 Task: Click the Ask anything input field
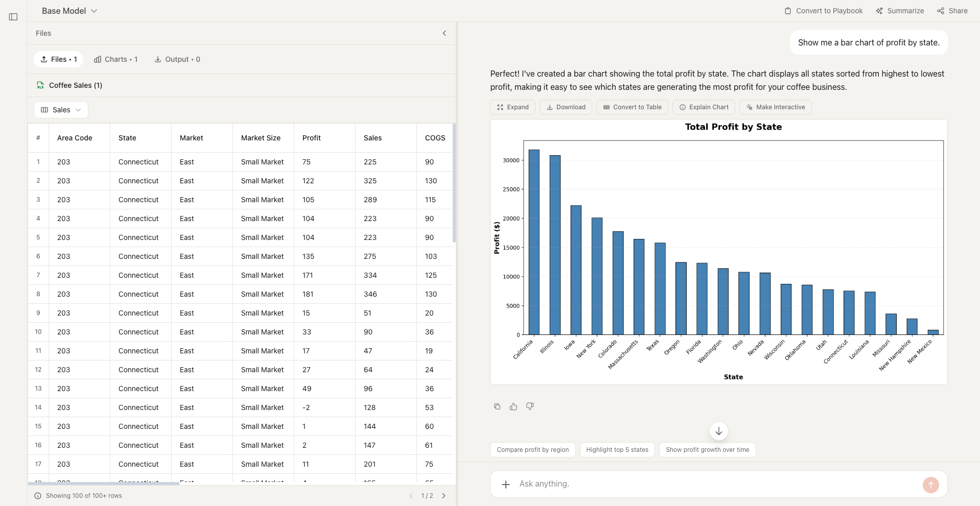(613, 484)
